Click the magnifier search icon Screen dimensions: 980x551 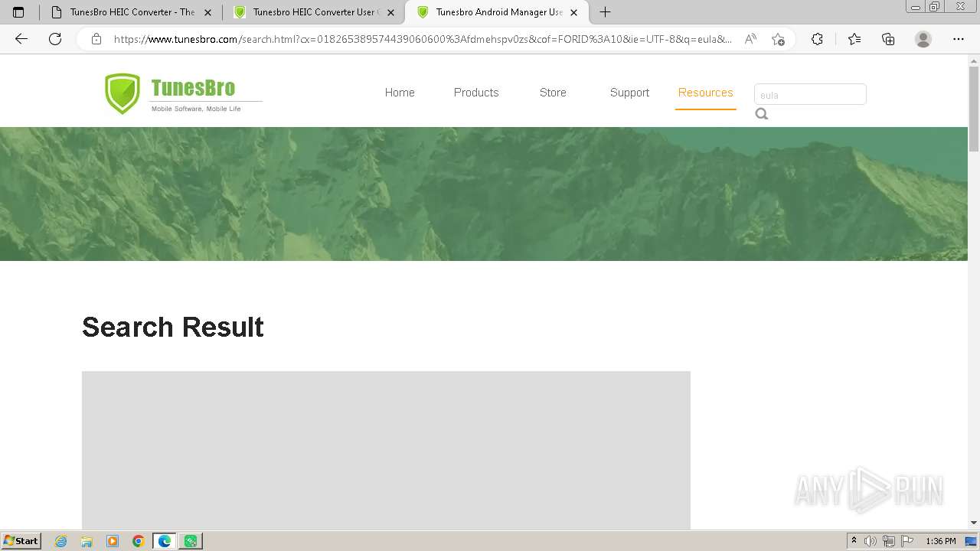[x=762, y=114]
